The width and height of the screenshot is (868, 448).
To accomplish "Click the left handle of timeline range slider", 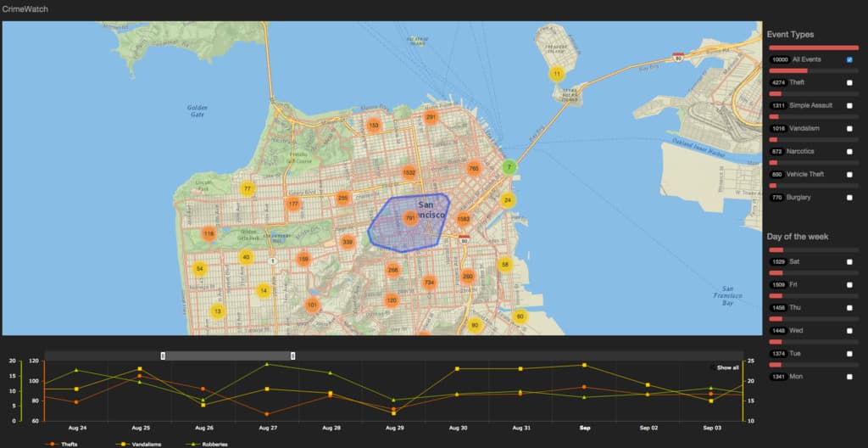I will (163, 356).
